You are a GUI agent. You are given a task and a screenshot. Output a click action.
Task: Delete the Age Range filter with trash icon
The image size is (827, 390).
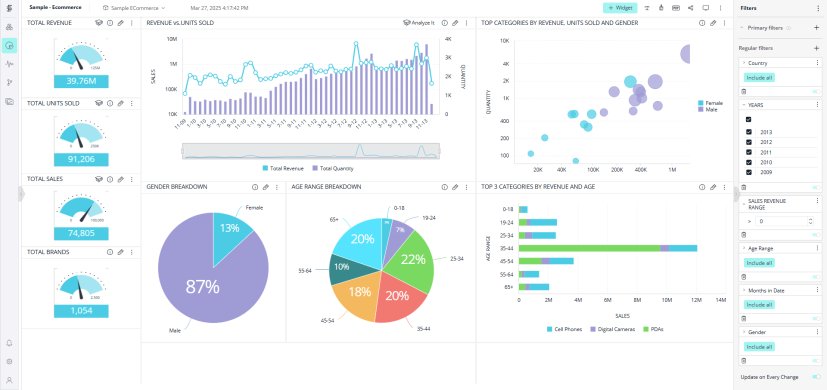tap(744, 277)
